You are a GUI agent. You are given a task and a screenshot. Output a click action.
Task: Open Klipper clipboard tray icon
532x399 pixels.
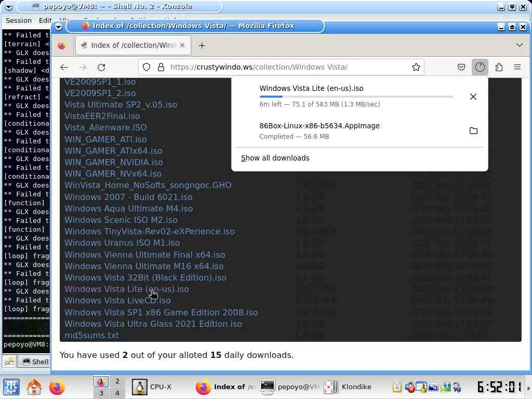tap(397, 387)
